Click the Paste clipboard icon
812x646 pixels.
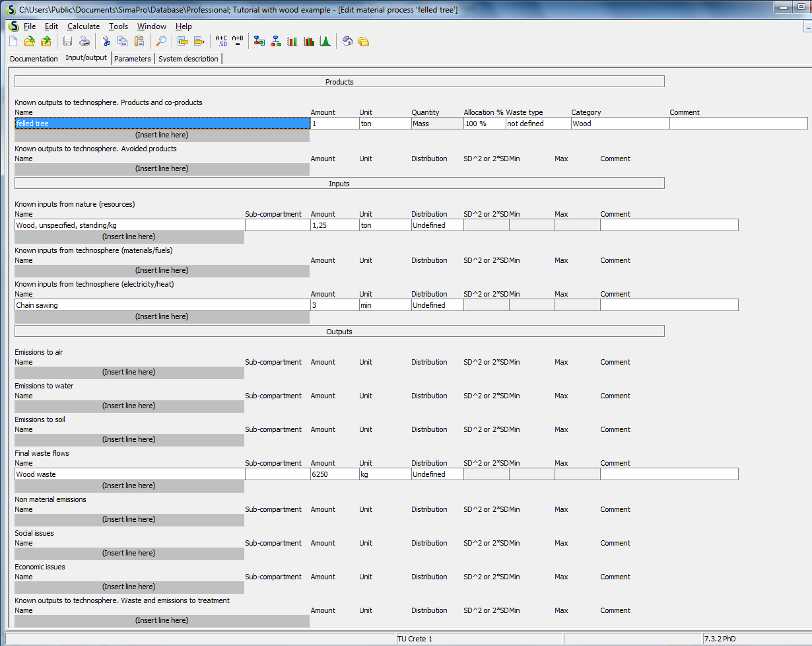coord(139,42)
